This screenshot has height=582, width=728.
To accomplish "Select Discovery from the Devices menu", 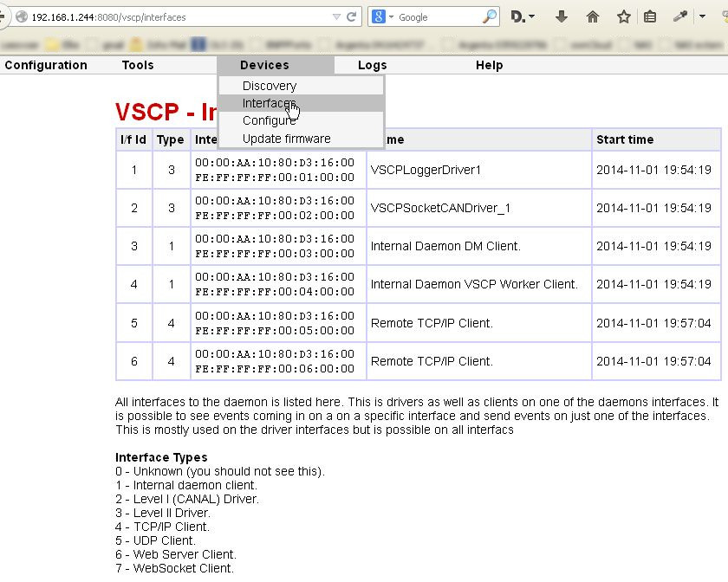I will coord(270,86).
